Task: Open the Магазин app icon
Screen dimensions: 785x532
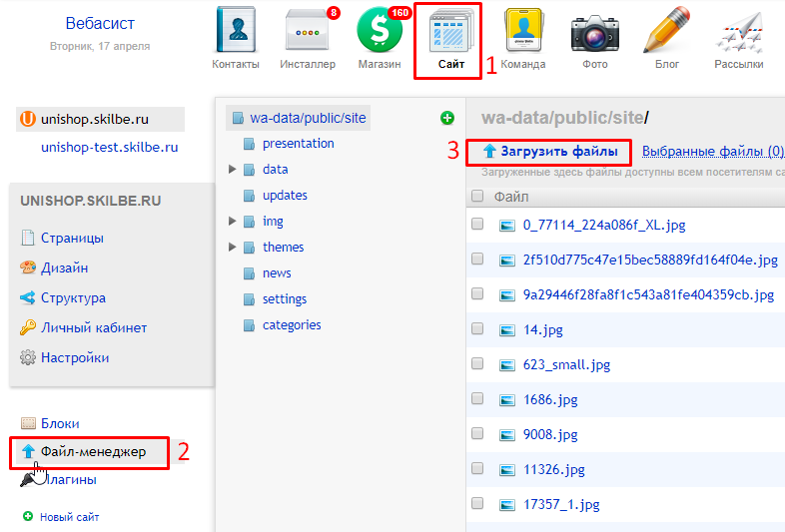Action: (380, 33)
